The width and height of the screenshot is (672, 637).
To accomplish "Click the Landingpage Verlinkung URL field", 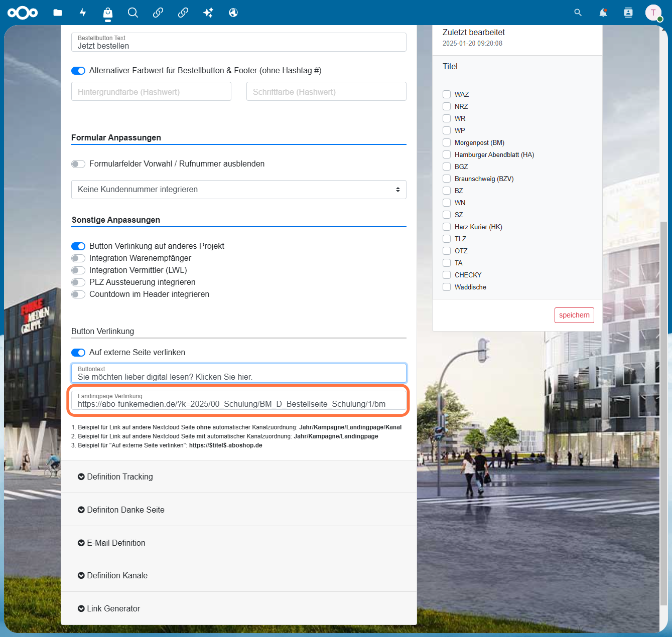I will point(239,400).
